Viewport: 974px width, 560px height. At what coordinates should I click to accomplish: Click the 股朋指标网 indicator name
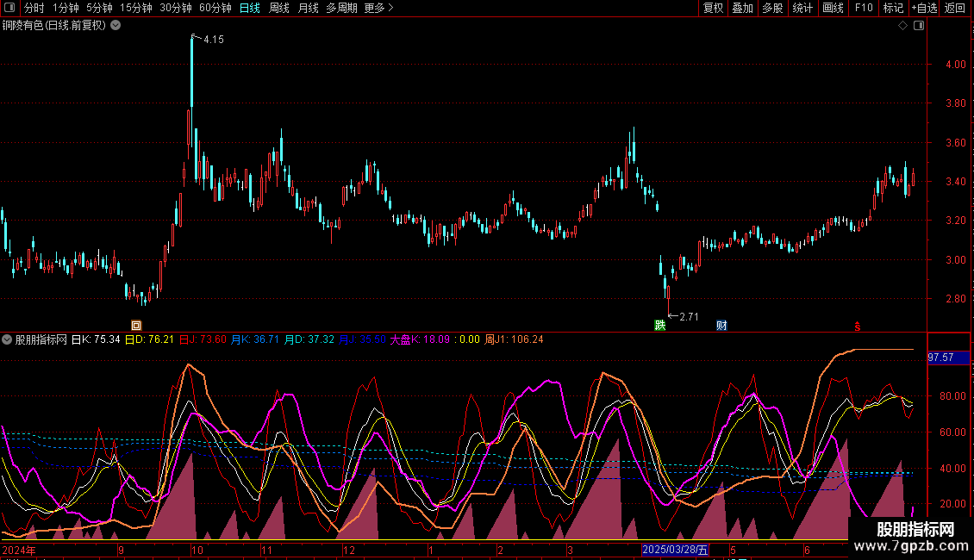pos(41,339)
